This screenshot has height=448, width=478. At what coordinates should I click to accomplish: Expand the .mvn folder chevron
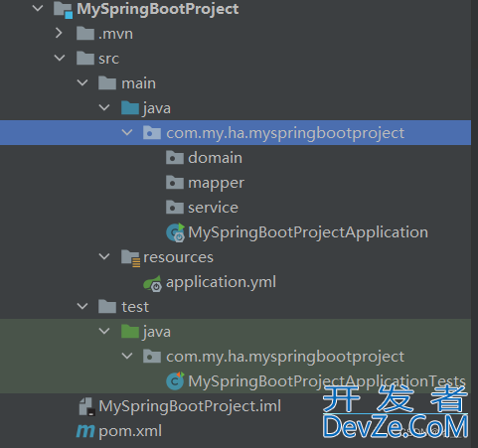[x=59, y=33]
